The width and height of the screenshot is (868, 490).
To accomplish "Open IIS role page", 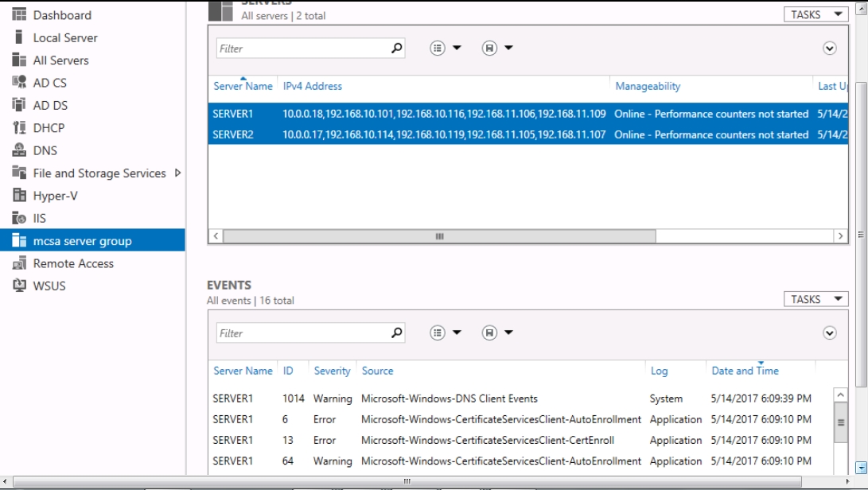I will 39,219.
